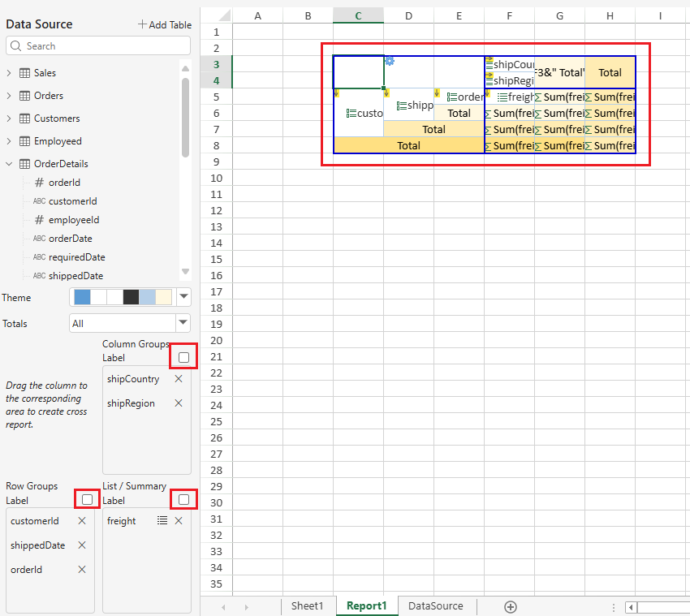This screenshot has width=690, height=616.
Task: Open the DataSource sheet tab
Action: pyautogui.click(x=435, y=606)
